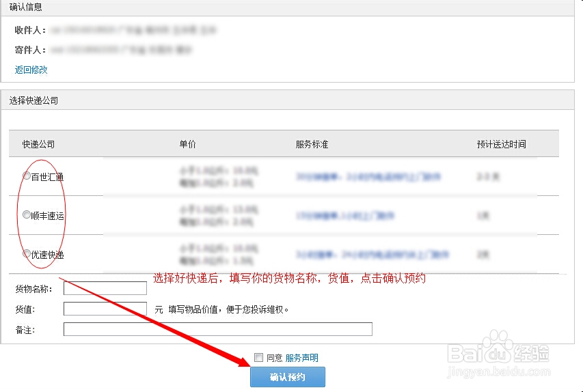Viewport: 583px width, 392px height.
Task: Click the 确认信息 section heading
Action: (x=26, y=7)
